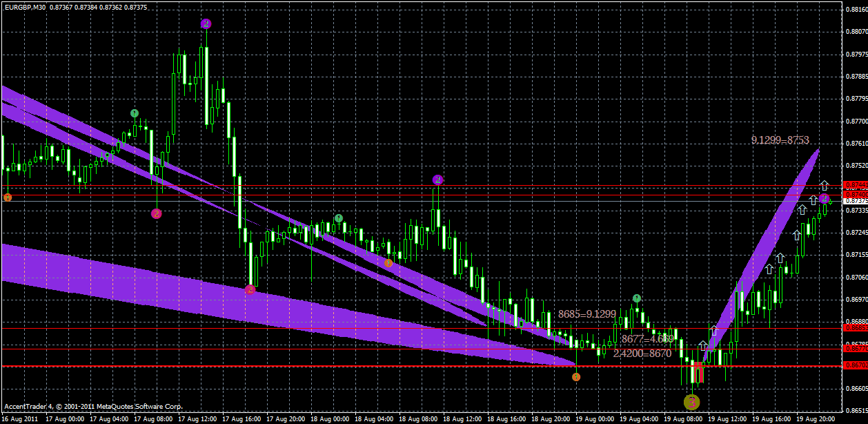This screenshot has width=868, height=424.
Task: Click the purple "2" marker above the 17 Aug peak
Action: 206,23
